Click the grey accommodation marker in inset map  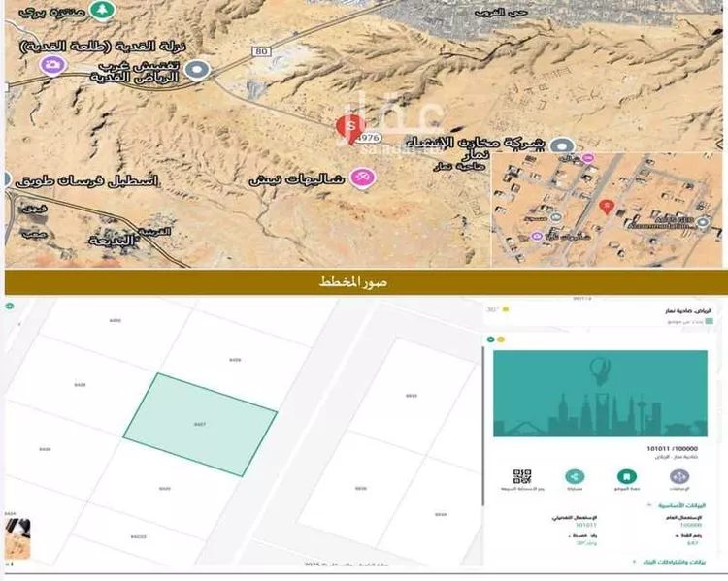(x=703, y=222)
